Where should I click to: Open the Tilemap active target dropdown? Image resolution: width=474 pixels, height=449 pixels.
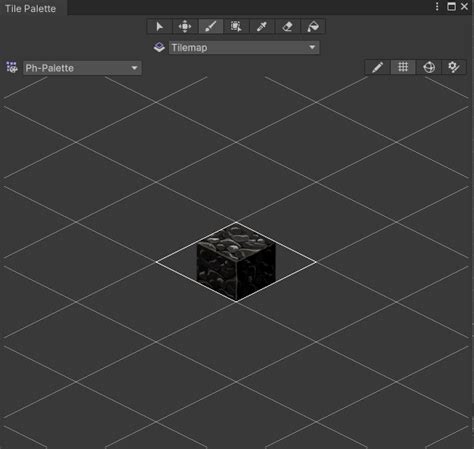click(x=244, y=47)
